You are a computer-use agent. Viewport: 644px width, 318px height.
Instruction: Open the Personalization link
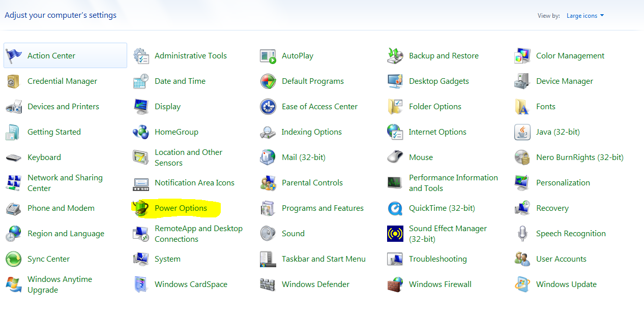tap(563, 183)
